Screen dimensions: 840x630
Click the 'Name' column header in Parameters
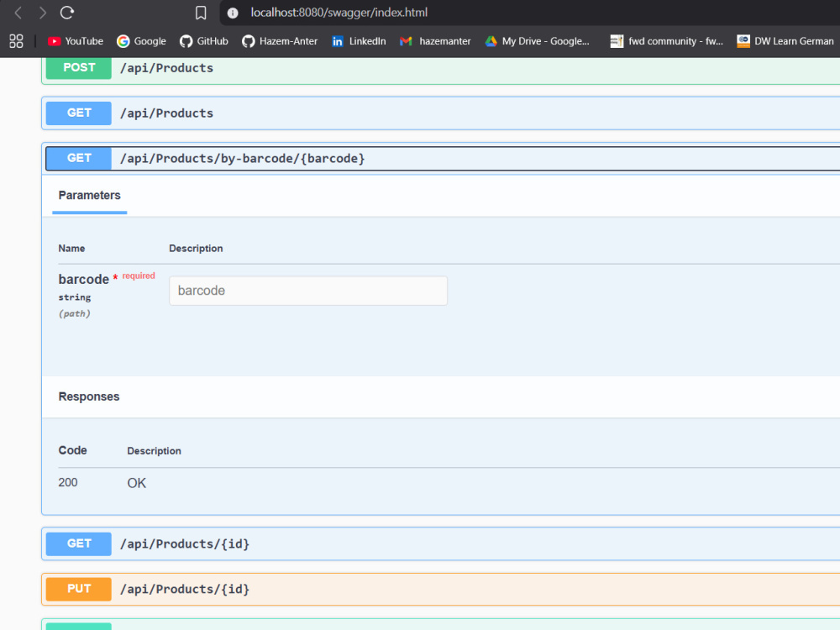71,249
